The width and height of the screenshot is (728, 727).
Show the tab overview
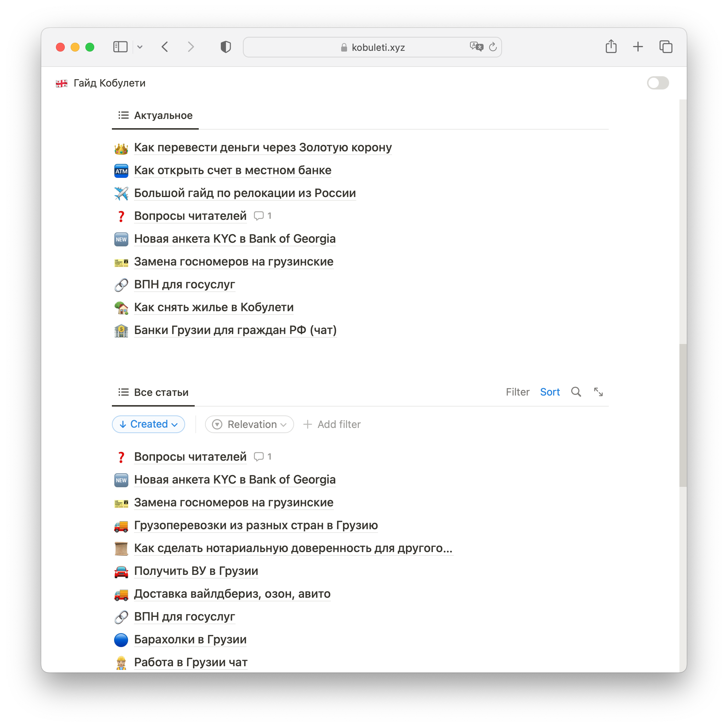pyautogui.click(x=666, y=47)
